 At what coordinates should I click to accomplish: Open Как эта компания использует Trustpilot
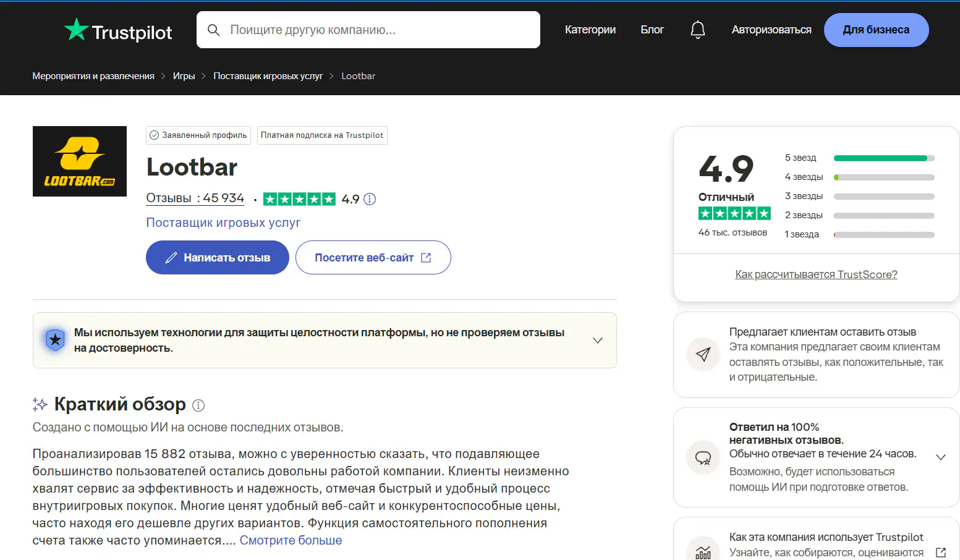coord(826,537)
